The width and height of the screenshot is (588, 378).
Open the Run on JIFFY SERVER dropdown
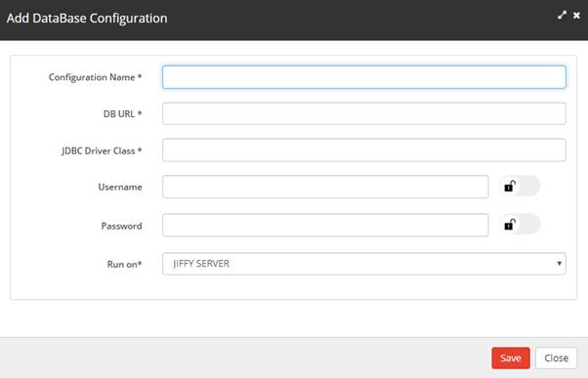(364, 264)
